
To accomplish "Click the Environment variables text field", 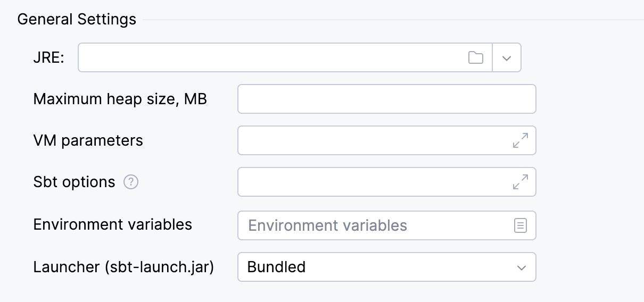I will 373,225.
